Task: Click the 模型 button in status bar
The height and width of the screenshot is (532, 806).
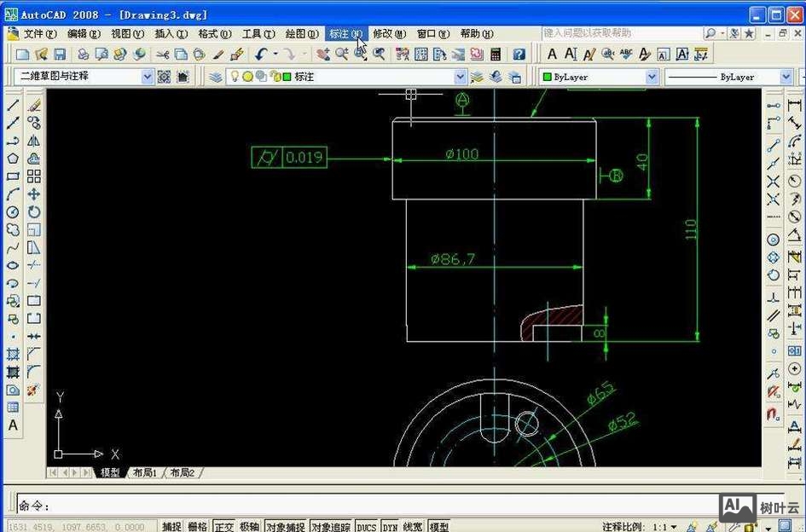Action: (439, 527)
